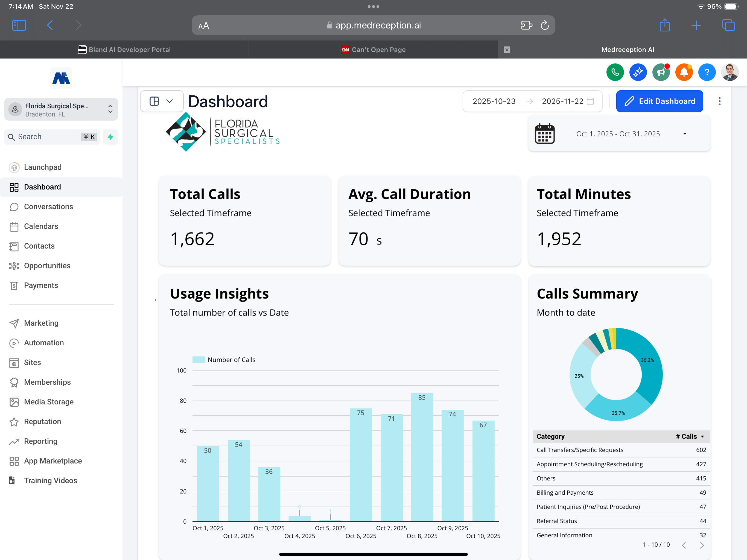This screenshot has height=560, width=747.
Task: Select the Billing and Payments row
Action: (621, 492)
